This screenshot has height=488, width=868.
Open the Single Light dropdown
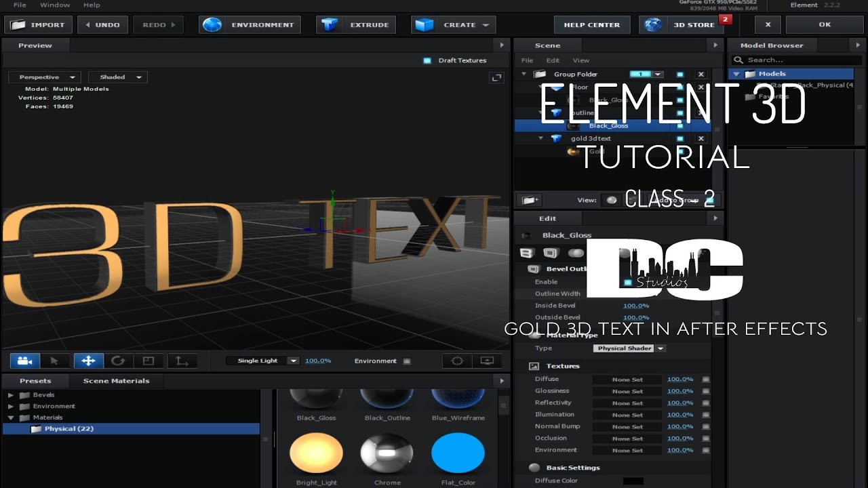tap(262, 361)
